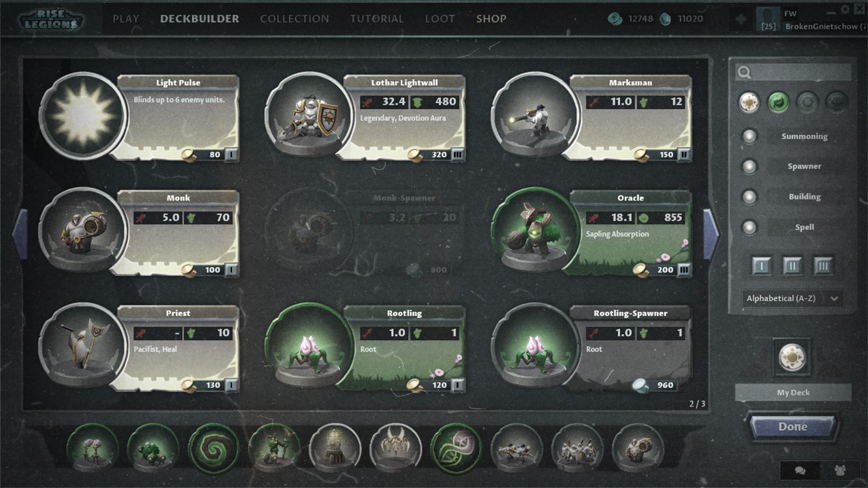Select the white faction filter icon
The height and width of the screenshot is (488, 868).
pos(749,103)
